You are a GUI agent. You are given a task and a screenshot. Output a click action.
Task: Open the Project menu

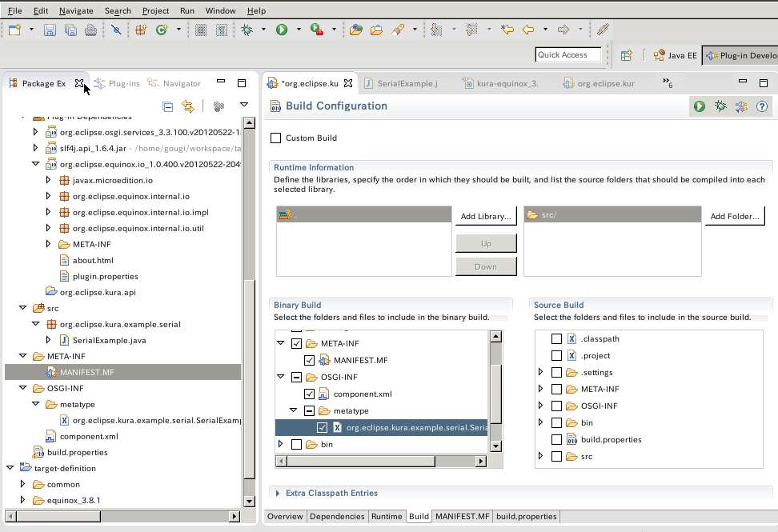pos(156,10)
